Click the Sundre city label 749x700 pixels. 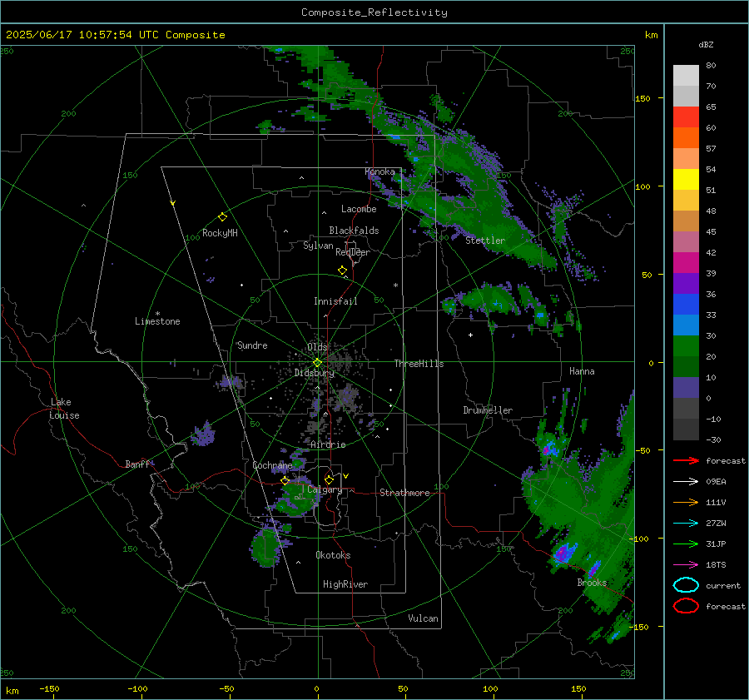tap(252, 345)
